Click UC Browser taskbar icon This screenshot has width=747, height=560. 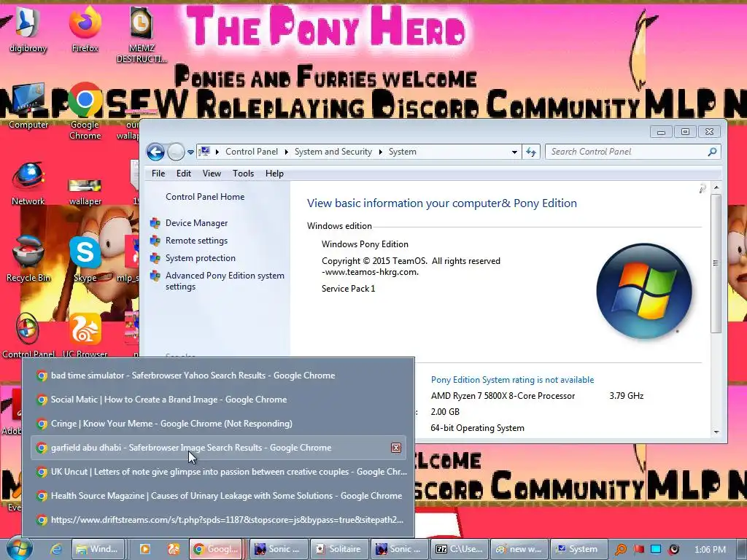coord(174,549)
